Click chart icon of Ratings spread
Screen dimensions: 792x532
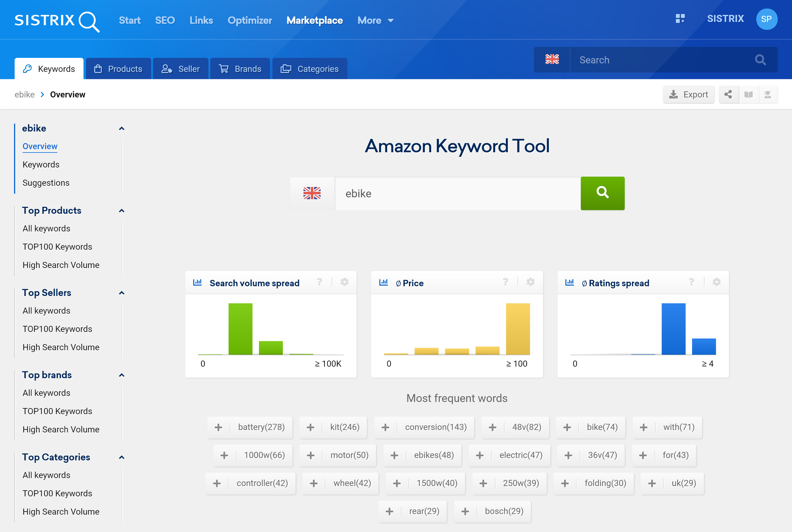569,282
